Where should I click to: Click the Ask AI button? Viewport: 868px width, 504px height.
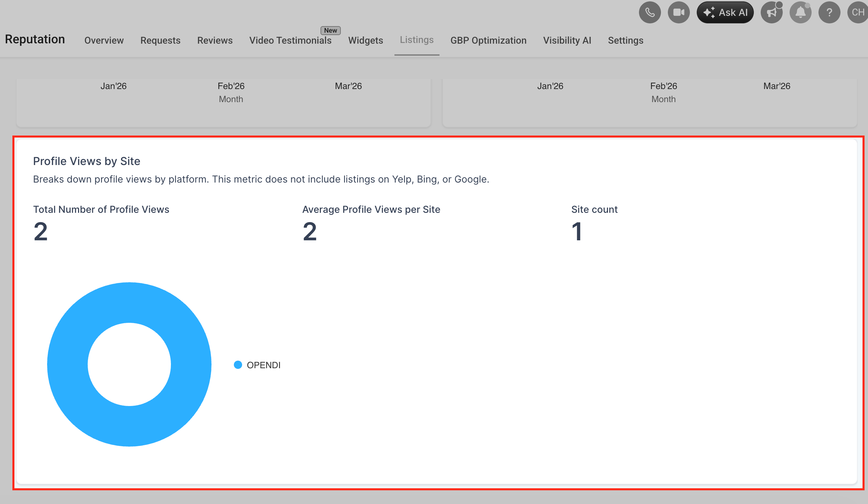click(725, 13)
